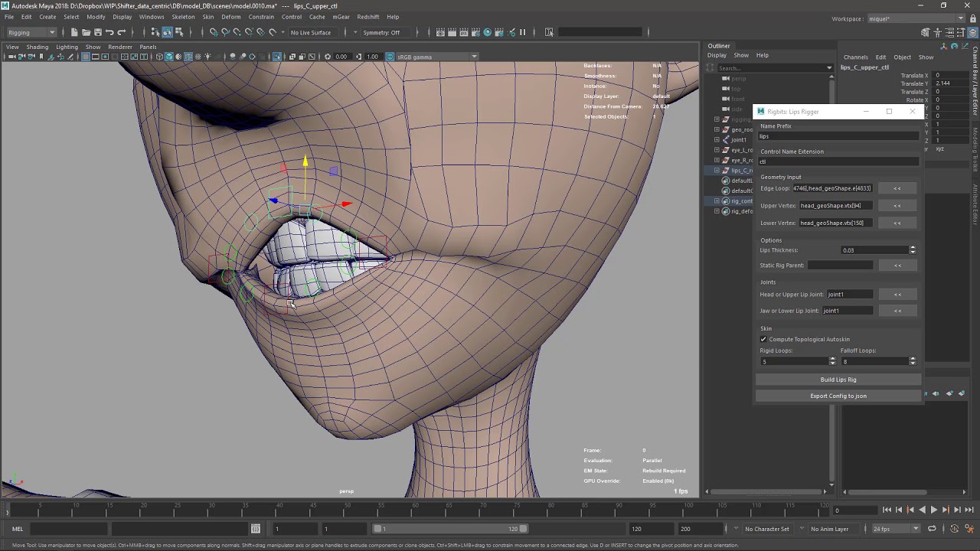The height and width of the screenshot is (551, 980).
Task: Open the Skeleton menu
Action: 183,17
